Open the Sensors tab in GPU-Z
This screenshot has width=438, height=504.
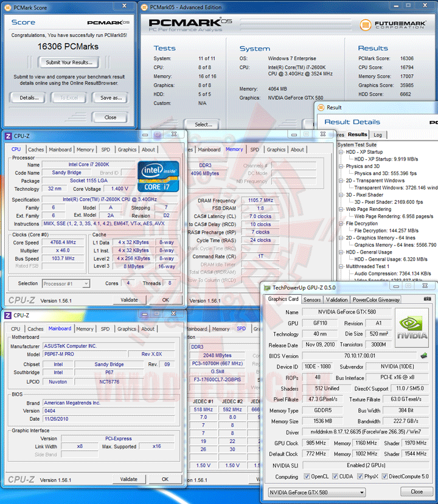point(312,300)
